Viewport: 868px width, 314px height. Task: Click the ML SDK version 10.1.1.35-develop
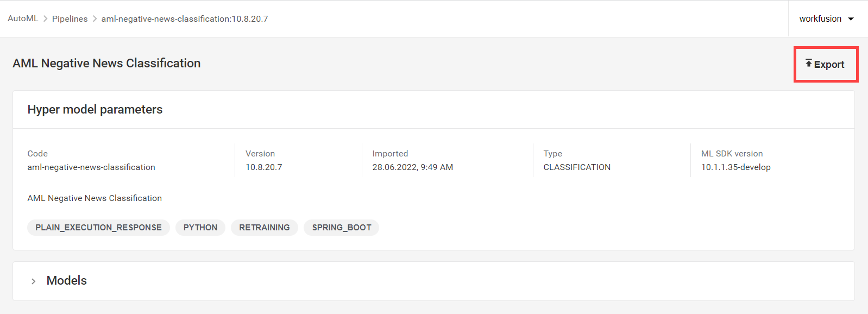(736, 167)
